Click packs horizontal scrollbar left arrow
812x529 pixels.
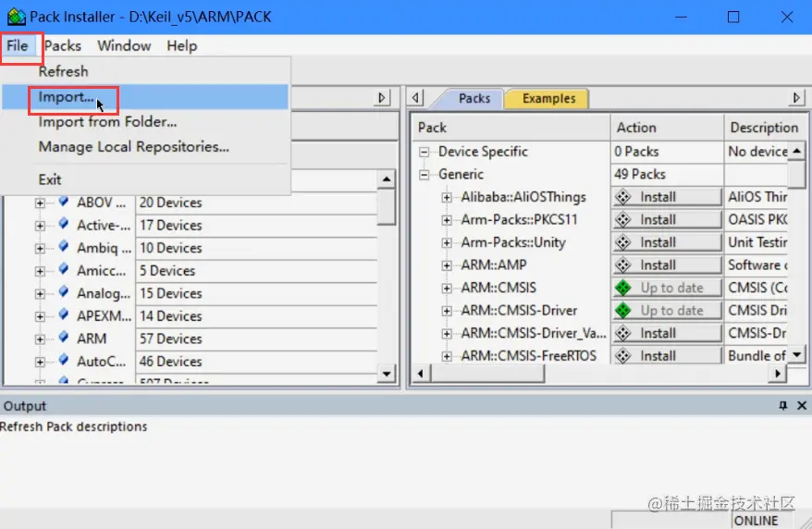421,374
